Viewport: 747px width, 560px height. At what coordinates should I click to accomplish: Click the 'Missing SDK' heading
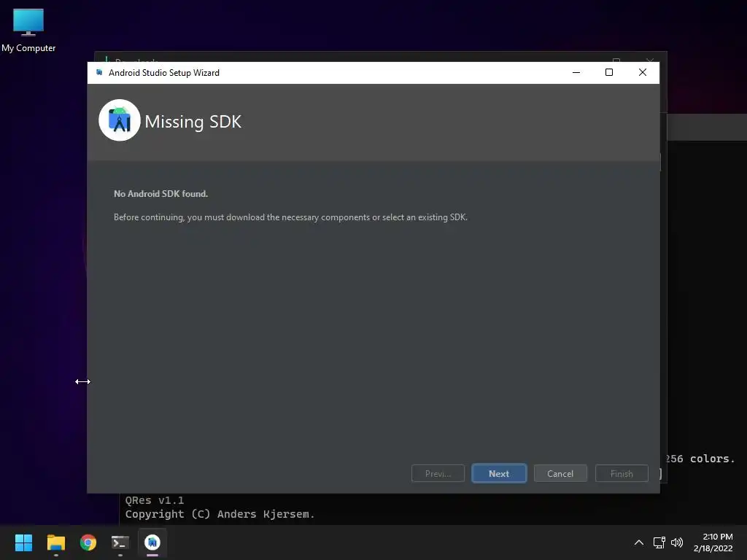(x=193, y=122)
